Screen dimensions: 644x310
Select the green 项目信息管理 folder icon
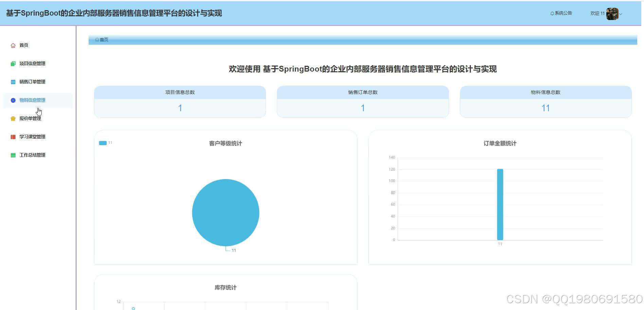pos(13,63)
